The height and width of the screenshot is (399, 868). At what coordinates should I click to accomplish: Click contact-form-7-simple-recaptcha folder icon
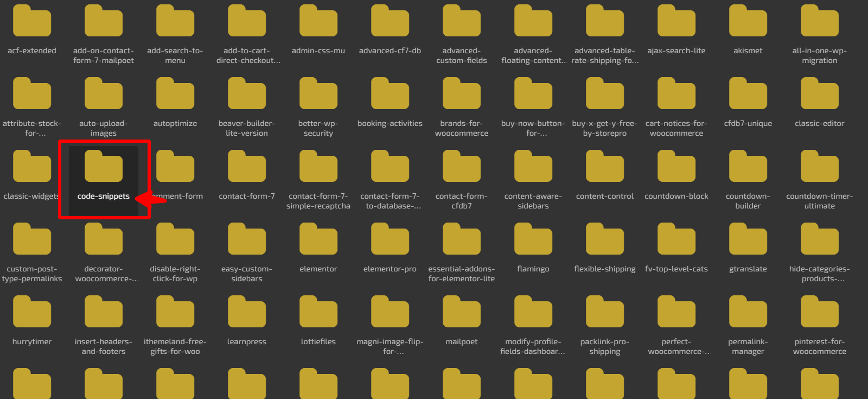pyautogui.click(x=318, y=166)
